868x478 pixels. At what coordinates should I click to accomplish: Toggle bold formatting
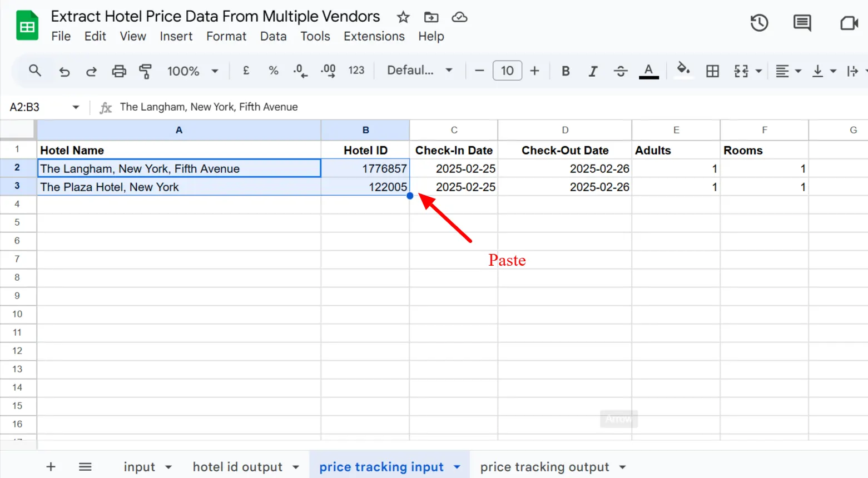pyautogui.click(x=566, y=71)
